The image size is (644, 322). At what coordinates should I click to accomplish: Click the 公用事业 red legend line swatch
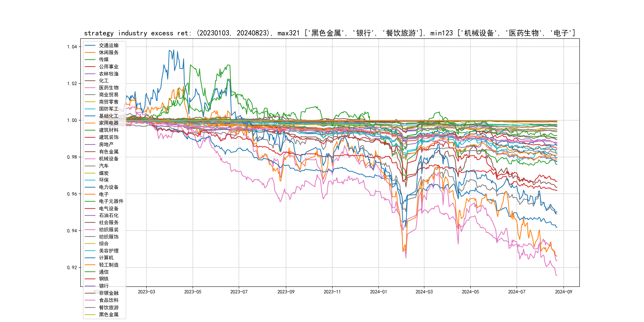pos(90,67)
